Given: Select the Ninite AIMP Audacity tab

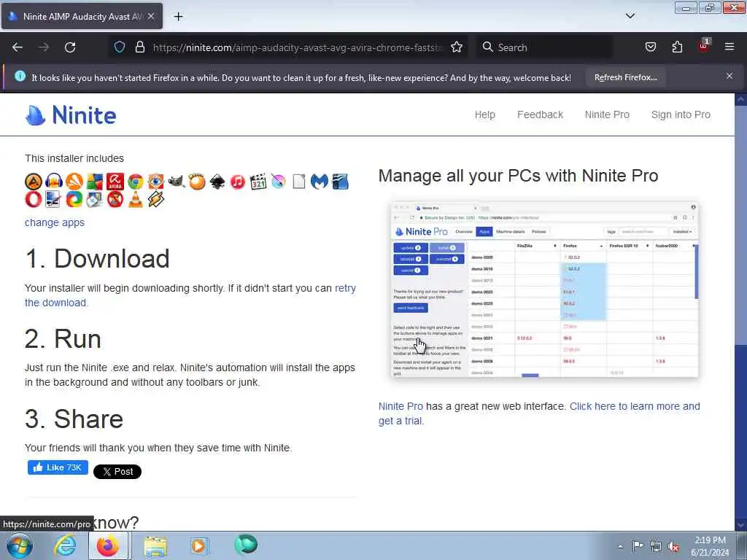Looking at the screenshot, I should pyautogui.click(x=82, y=16).
